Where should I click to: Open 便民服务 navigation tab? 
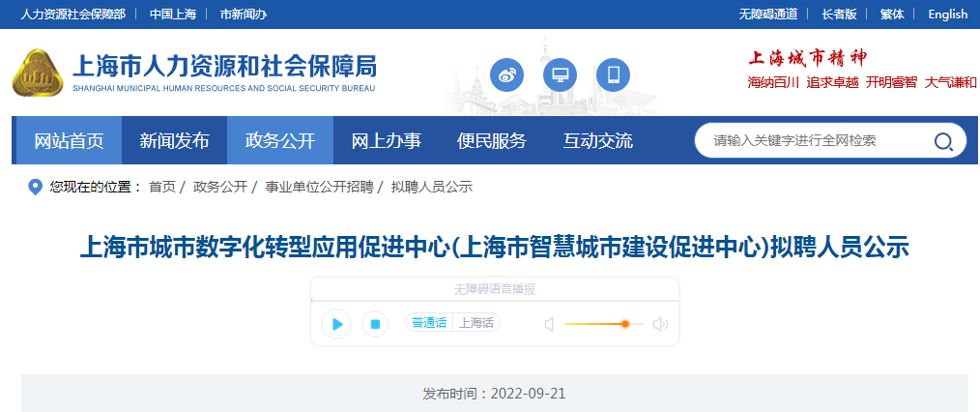tap(491, 140)
